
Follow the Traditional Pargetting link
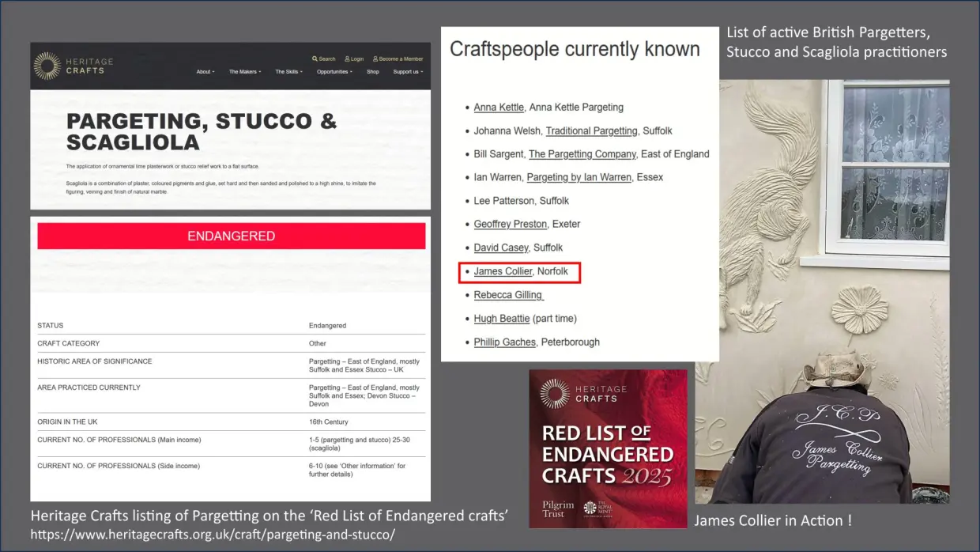coord(591,131)
